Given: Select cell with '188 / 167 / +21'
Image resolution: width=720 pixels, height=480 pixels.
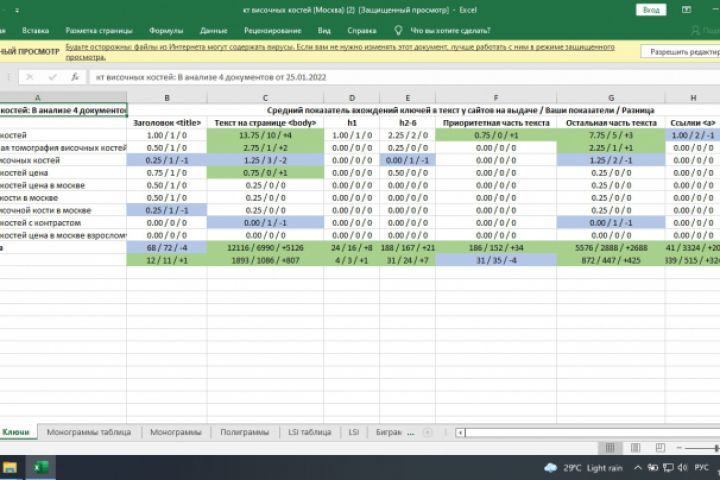Looking at the screenshot, I should pyautogui.click(x=407, y=248).
